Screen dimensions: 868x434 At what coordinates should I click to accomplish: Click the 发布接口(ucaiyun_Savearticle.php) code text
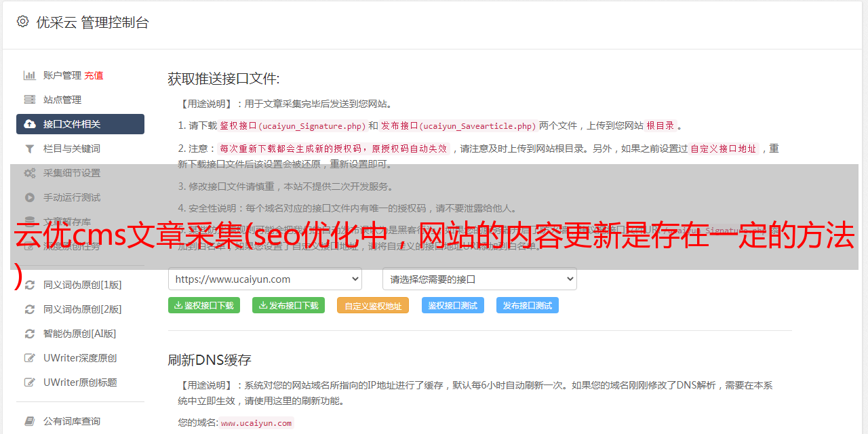[458, 125]
